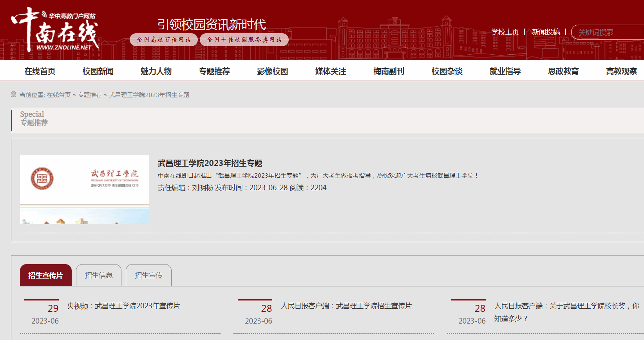Click breadcrumb 武昌理工学院2023年招生专题

click(149, 95)
